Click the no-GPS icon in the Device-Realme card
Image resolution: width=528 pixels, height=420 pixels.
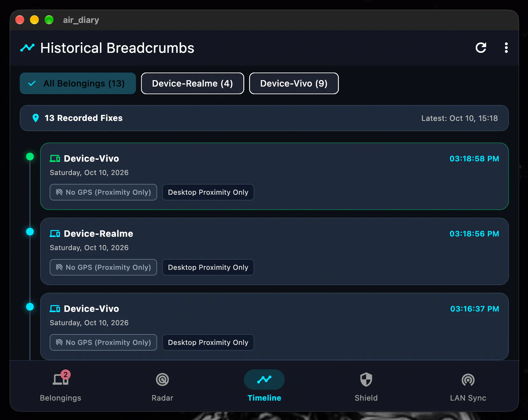coord(59,267)
